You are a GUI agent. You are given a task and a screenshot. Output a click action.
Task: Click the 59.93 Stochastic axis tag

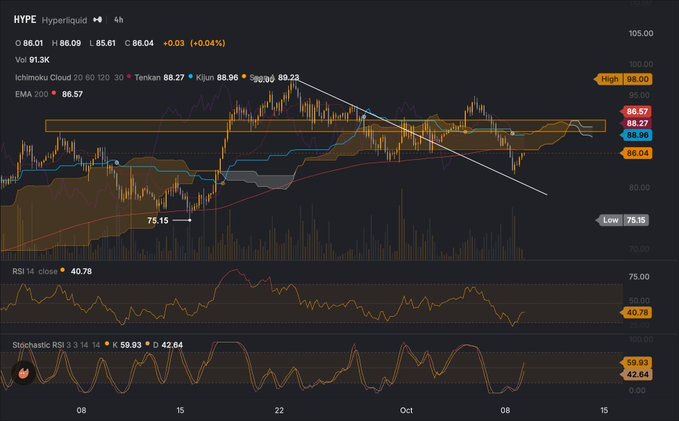(637, 363)
